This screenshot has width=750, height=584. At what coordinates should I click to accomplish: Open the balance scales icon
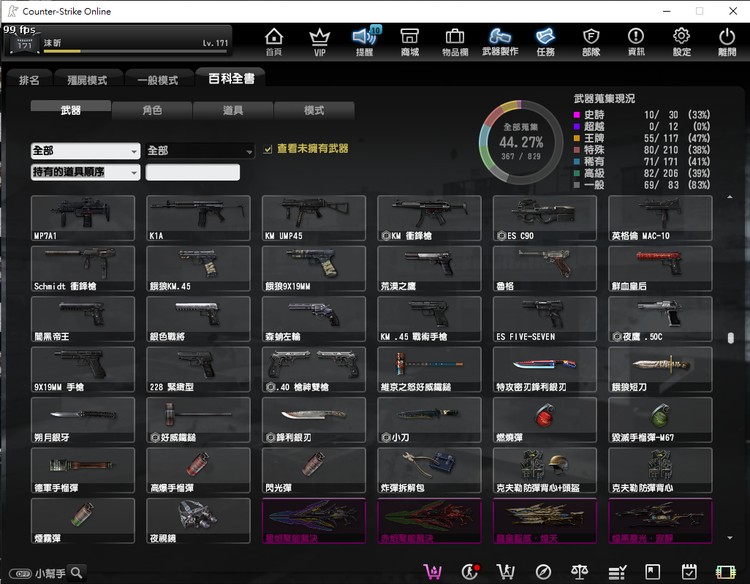(580, 572)
